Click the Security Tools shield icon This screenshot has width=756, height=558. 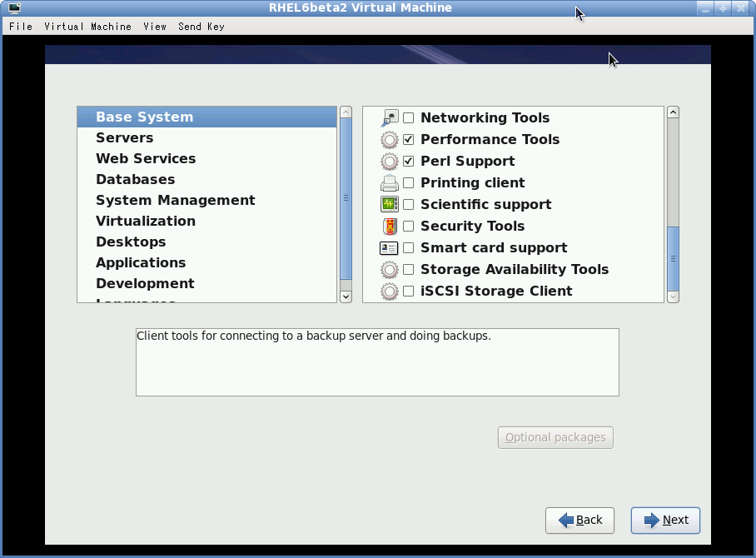389,227
